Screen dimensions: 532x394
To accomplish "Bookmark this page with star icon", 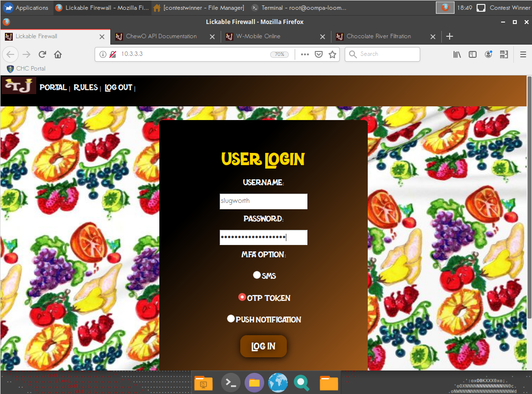I will coord(332,54).
